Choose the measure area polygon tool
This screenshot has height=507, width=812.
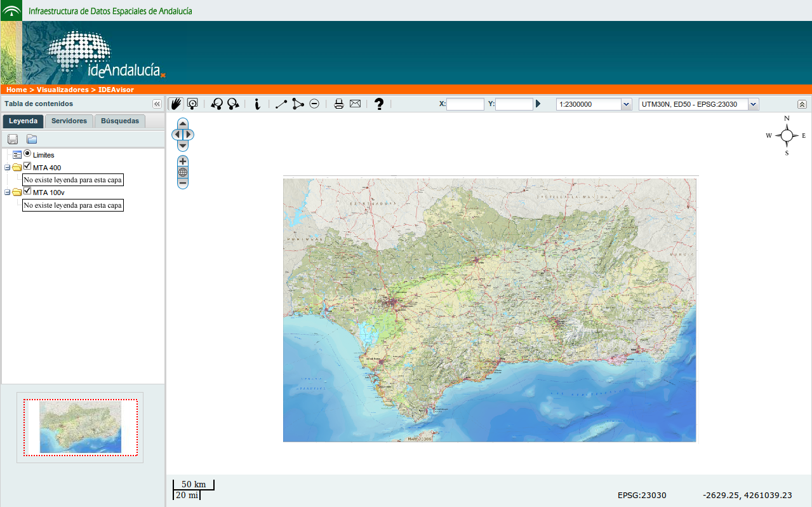(298, 104)
